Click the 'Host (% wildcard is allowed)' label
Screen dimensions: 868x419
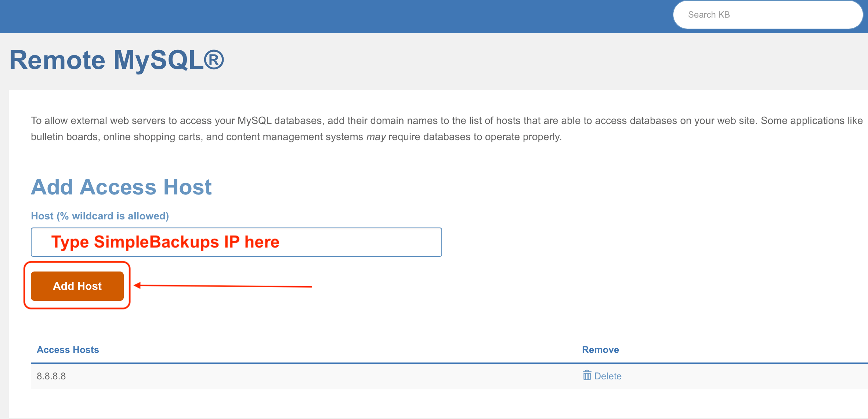click(x=100, y=216)
